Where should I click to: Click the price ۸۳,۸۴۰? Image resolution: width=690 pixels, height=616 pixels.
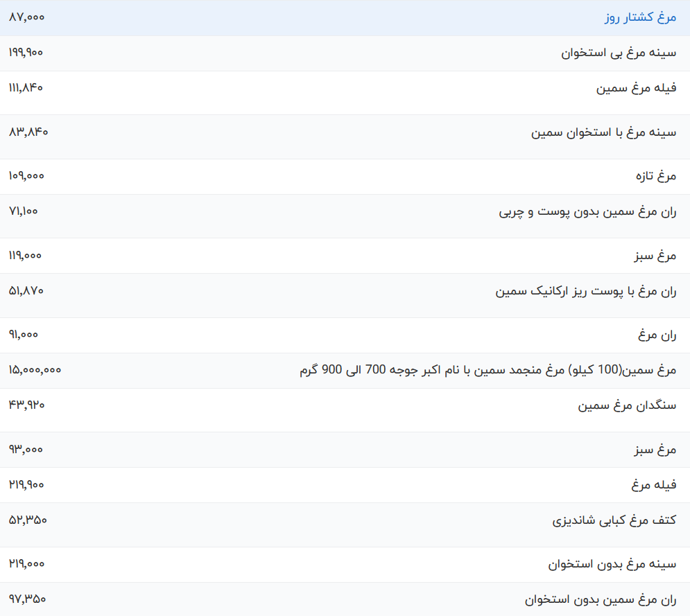pos(28,132)
